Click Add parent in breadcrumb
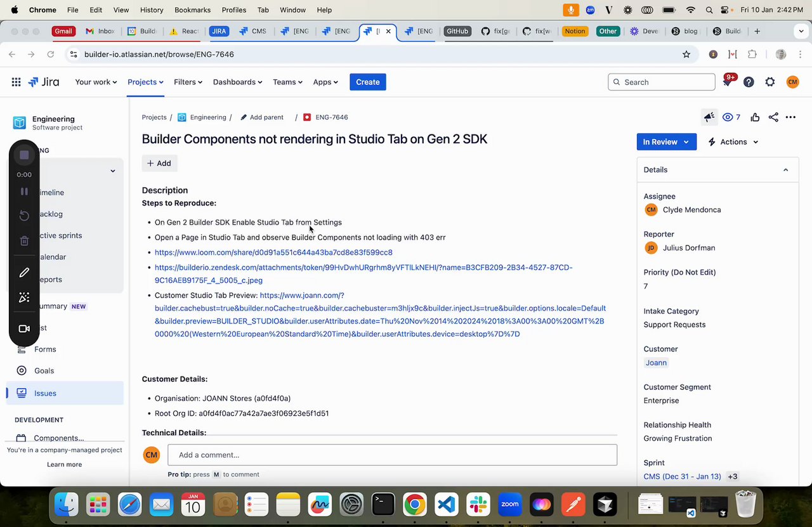Screen dimensions: 812x527 coord(262,117)
